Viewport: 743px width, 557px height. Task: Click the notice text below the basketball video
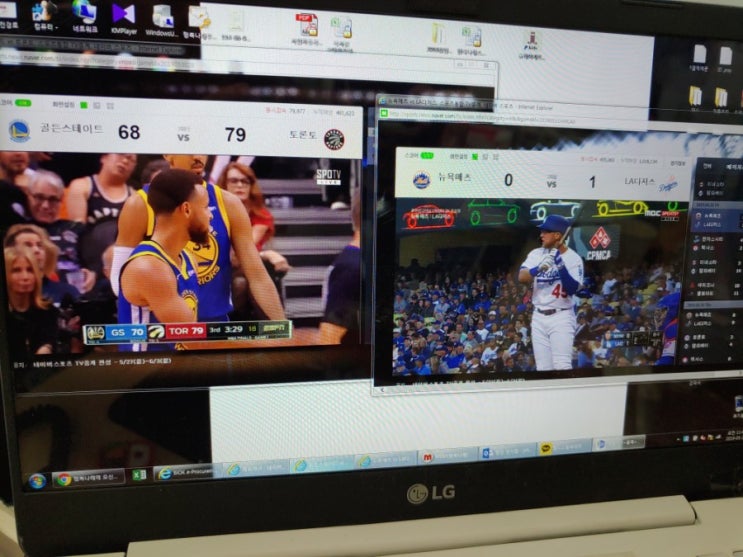pyautogui.click(x=92, y=363)
